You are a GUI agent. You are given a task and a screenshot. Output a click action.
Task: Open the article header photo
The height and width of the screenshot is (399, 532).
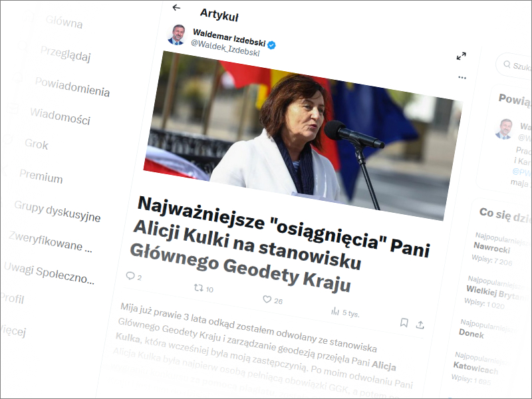(x=303, y=135)
